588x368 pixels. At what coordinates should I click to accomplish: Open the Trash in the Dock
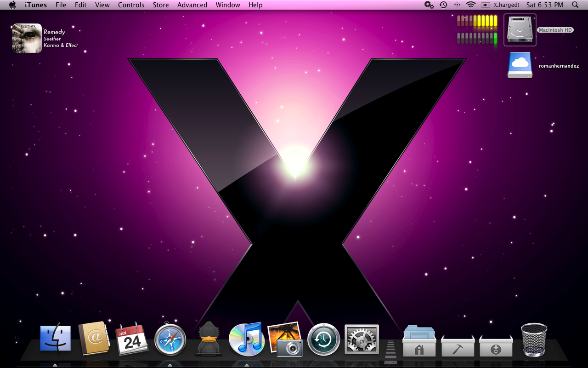[534, 339]
